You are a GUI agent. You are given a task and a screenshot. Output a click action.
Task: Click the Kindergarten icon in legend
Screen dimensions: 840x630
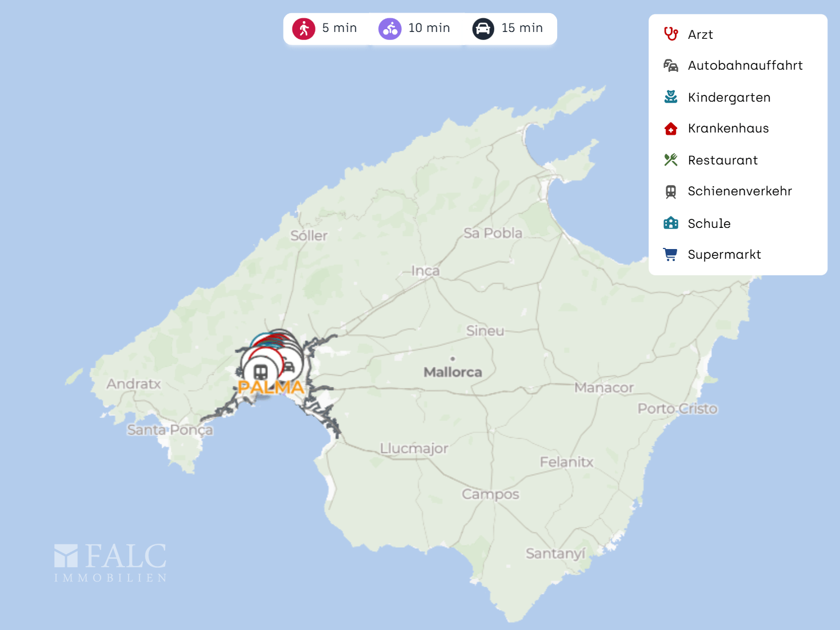pyautogui.click(x=671, y=97)
